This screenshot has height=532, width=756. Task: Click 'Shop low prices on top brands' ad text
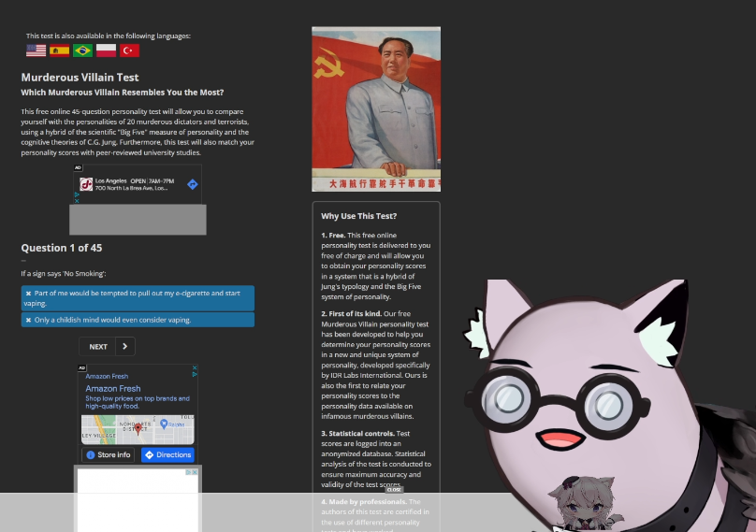pos(138,402)
